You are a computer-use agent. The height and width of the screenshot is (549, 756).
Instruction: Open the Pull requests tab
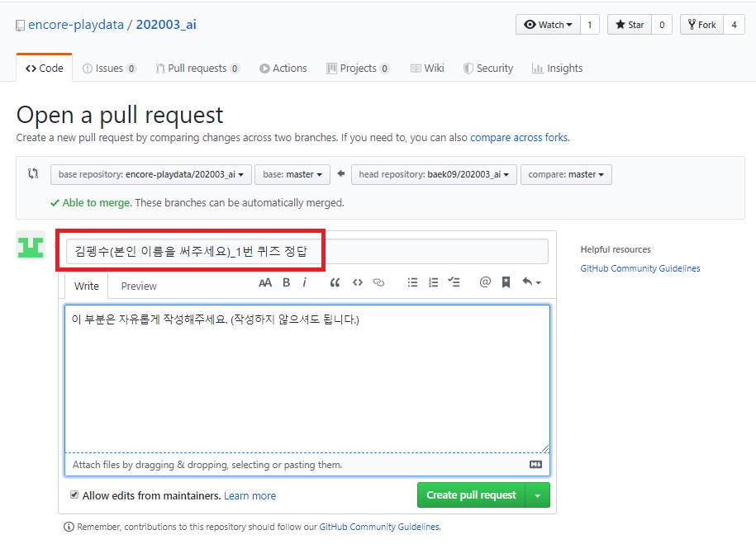[197, 69]
